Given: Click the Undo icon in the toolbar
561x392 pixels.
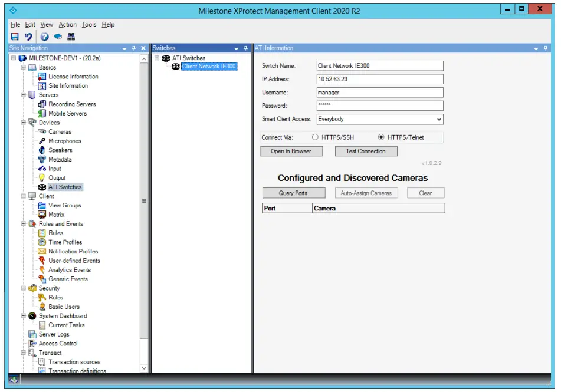Looking at the screenshot, I should click(28, 37).
